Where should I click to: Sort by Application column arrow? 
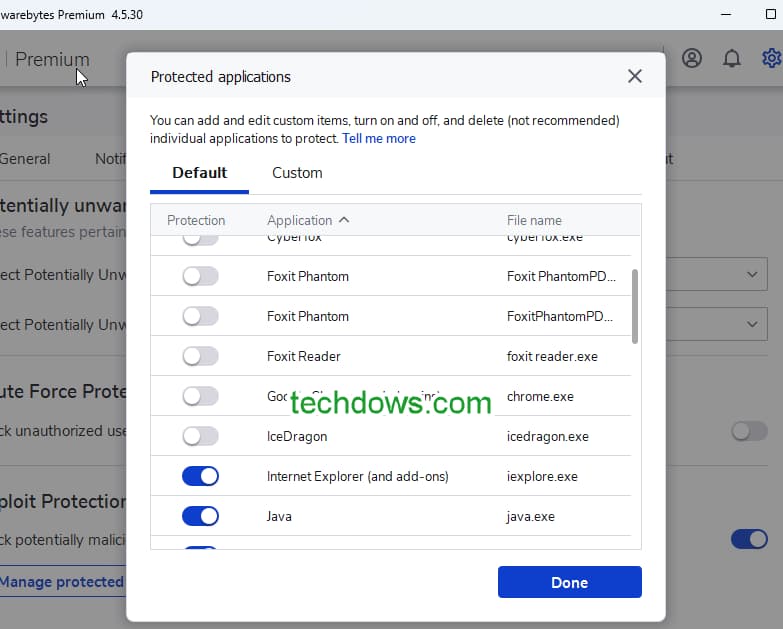[344, 220]
